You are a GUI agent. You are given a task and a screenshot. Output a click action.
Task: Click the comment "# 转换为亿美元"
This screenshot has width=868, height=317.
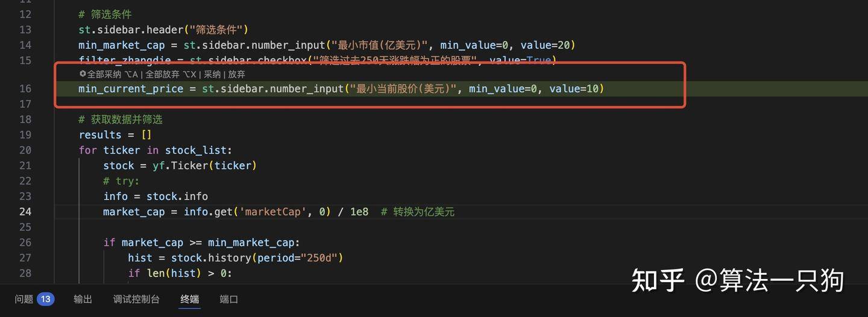coord(418,212)
